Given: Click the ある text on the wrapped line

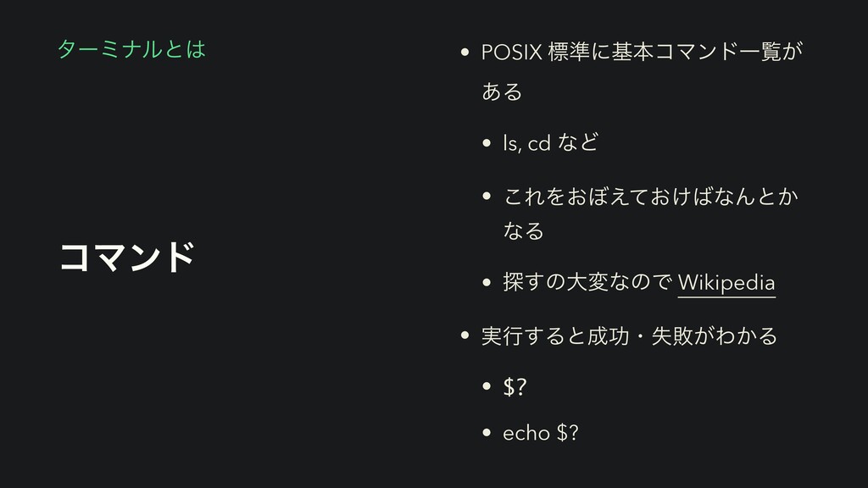Looking at the screenshot, I should pos(502,91).
